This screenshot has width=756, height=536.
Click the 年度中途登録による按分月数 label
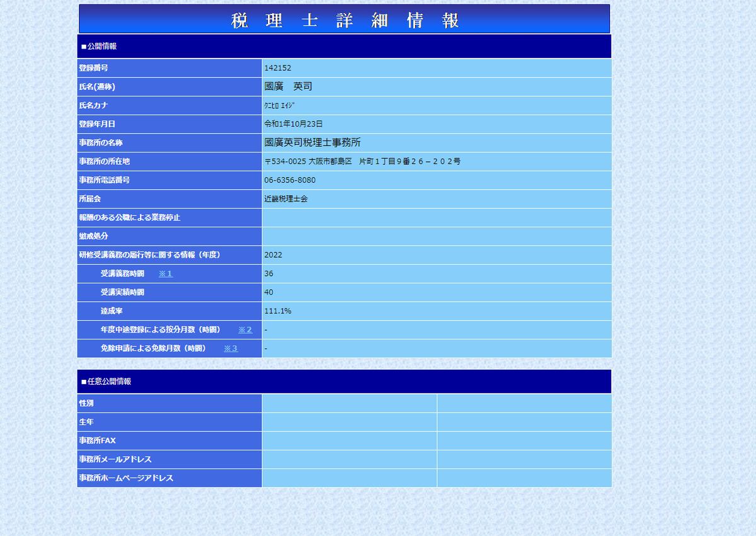161,330
